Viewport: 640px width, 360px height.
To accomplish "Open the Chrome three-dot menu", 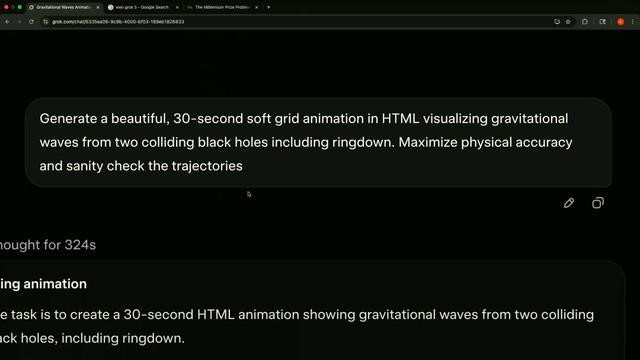I will 633,22.
